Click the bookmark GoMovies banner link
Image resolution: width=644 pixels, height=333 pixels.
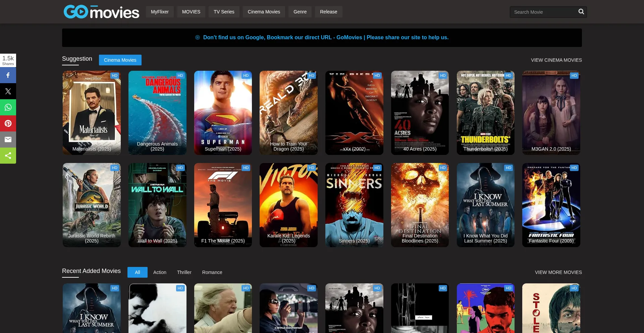(326, 38)
